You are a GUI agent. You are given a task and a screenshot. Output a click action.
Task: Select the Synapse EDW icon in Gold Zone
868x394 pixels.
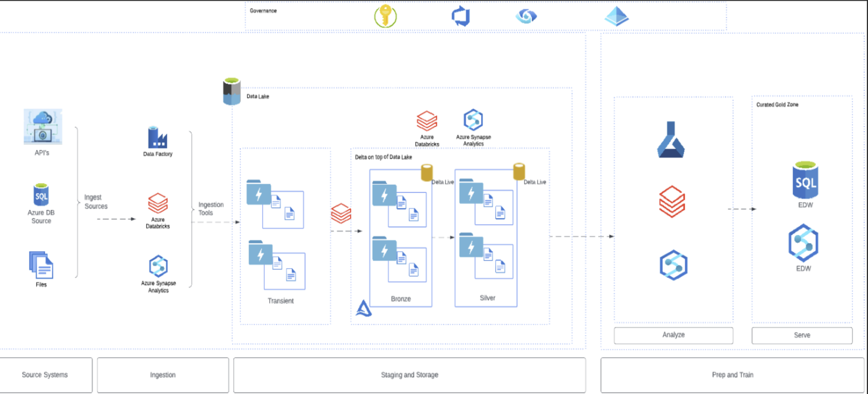803,243
